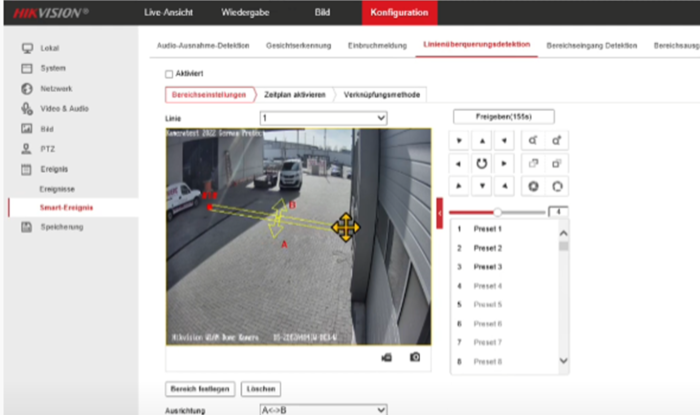Open the Linie number dropdown
700x415 pixels.
click(x=323, y=118)
